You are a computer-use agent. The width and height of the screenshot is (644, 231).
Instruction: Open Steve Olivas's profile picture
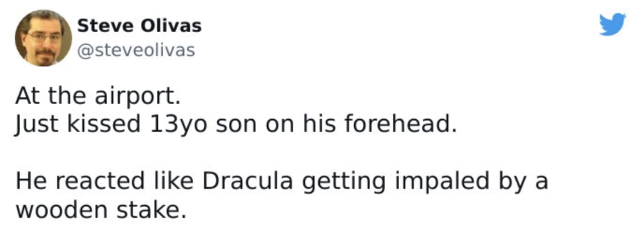tap(43, 38)
